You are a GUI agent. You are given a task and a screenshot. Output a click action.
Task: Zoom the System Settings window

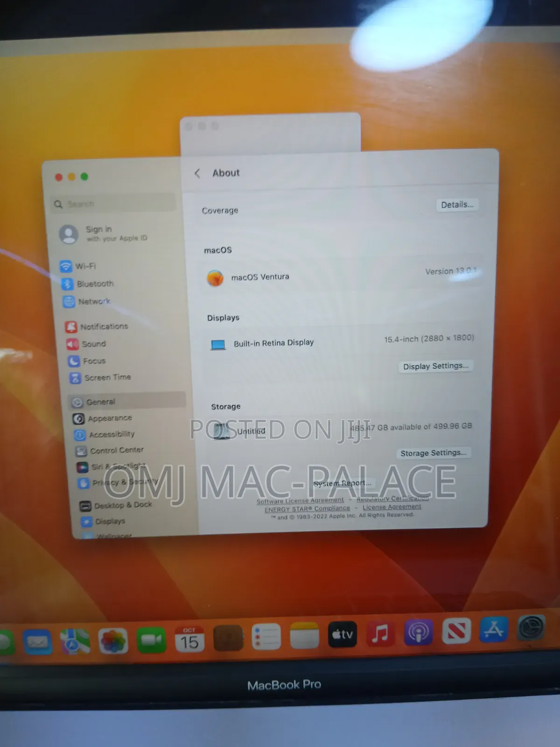[x=84, y=176]
